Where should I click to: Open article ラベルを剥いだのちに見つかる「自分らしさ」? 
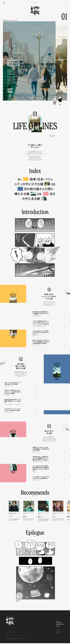[49, 478]
